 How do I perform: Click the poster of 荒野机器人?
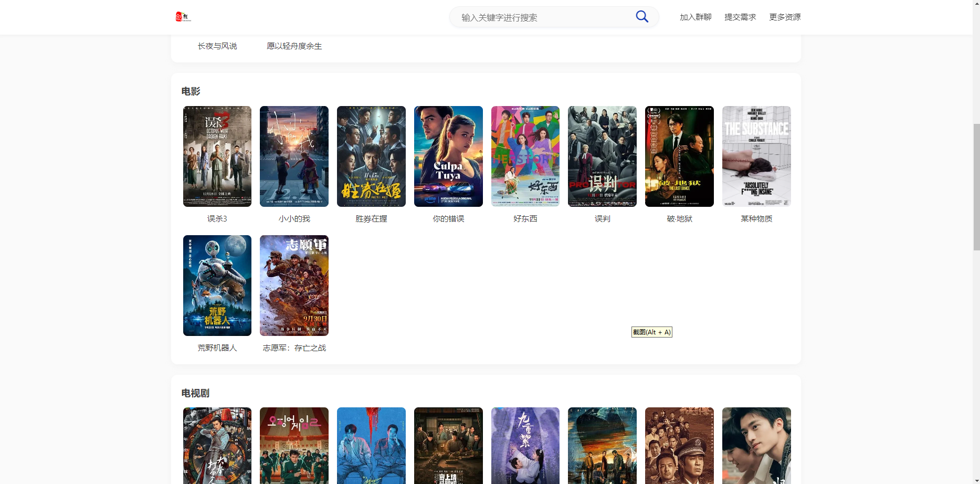point(217,286)
